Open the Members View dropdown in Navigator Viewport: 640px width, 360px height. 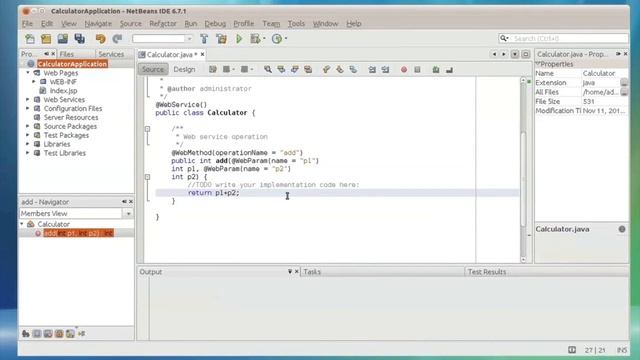(x=128, y=213)
